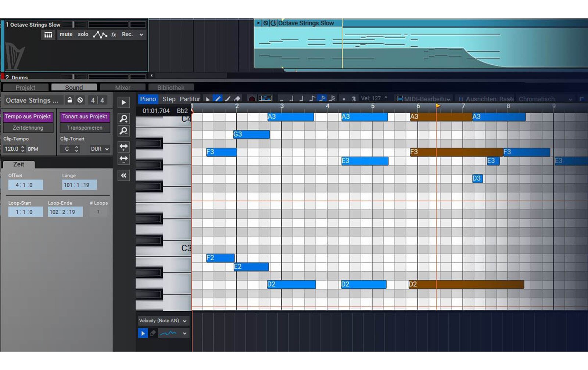Screen dimensions: 588x370
Task: Edit the Offset 4:1:0 field
Action: point(25,185)
